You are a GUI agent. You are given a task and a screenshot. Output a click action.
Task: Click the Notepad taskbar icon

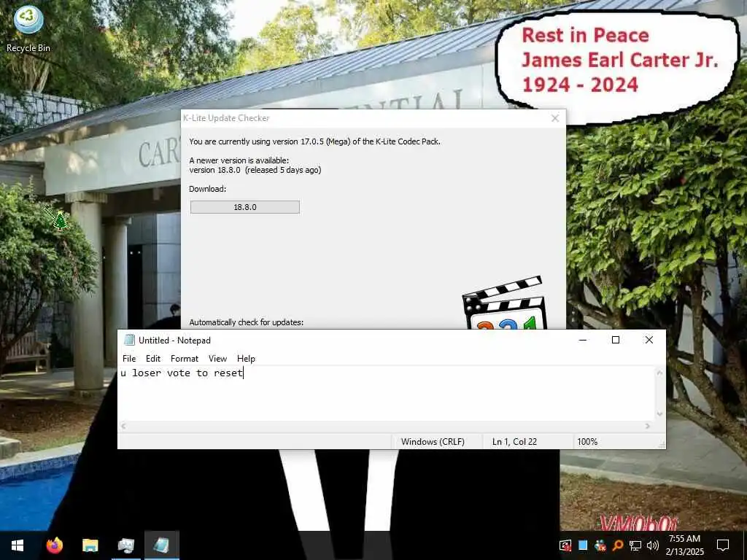(x=161, y=545)
